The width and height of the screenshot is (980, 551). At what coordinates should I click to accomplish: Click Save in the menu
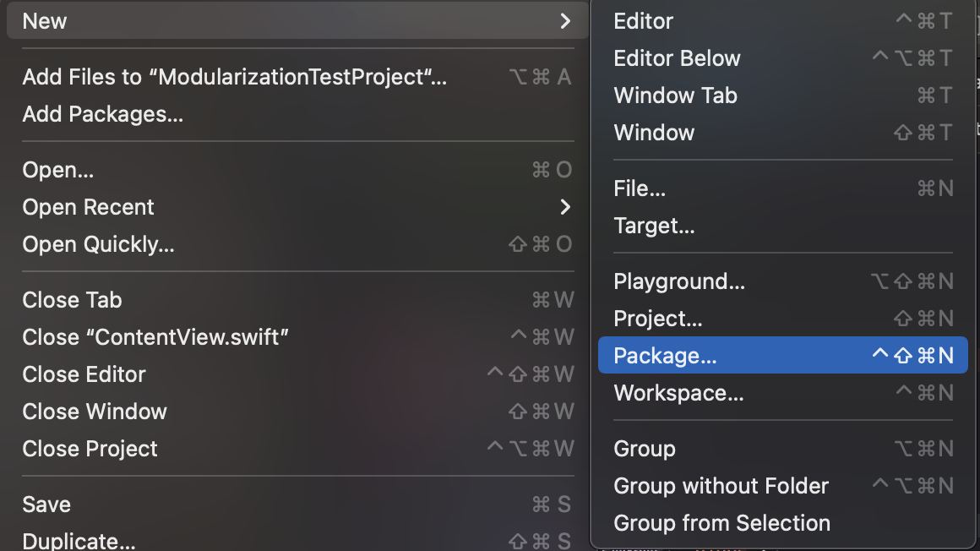click(x=46, y=505)
